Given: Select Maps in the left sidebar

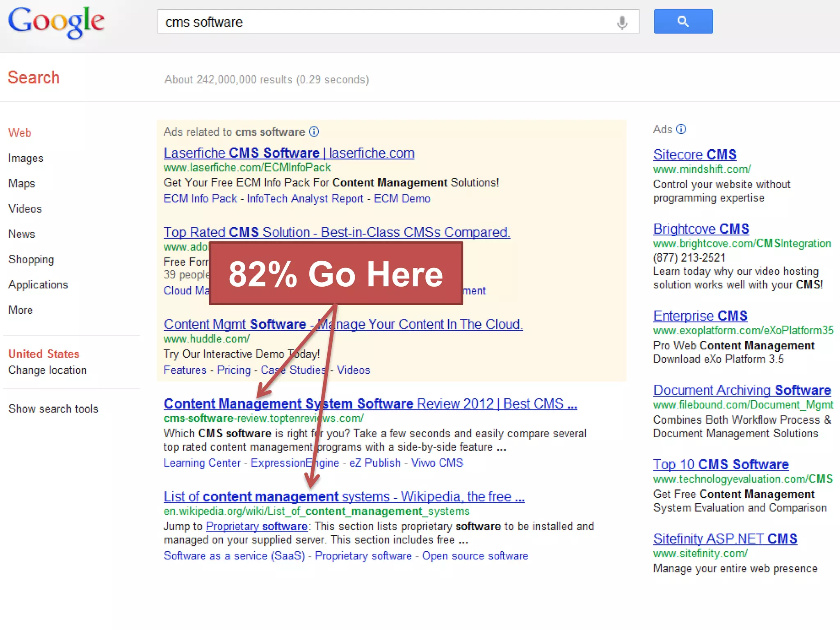Looking at the screenshot, I should coord(21,183).
